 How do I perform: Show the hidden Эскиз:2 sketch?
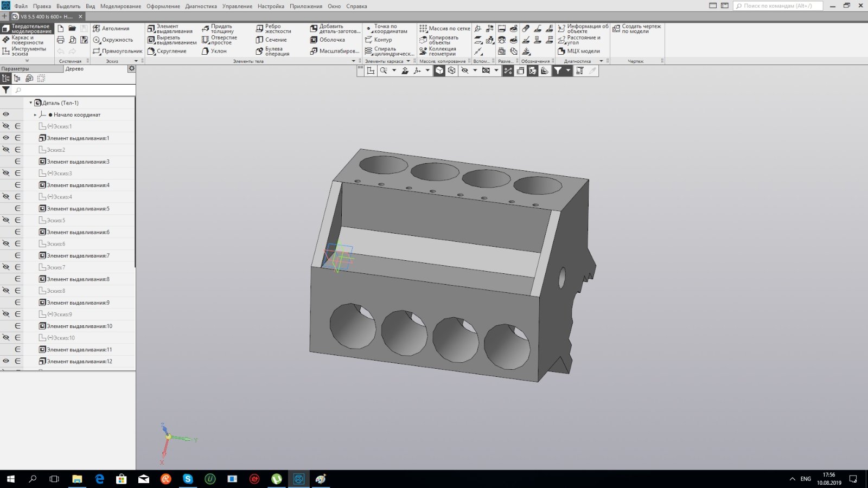[x=6, y=150]
